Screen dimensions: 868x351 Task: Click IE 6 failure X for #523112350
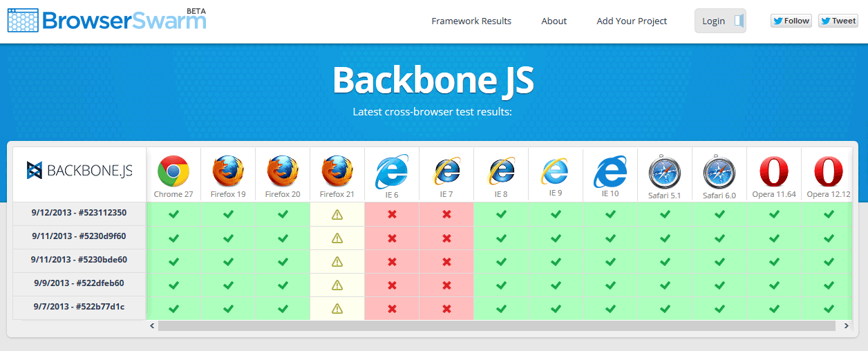click(x=392, y=214)
